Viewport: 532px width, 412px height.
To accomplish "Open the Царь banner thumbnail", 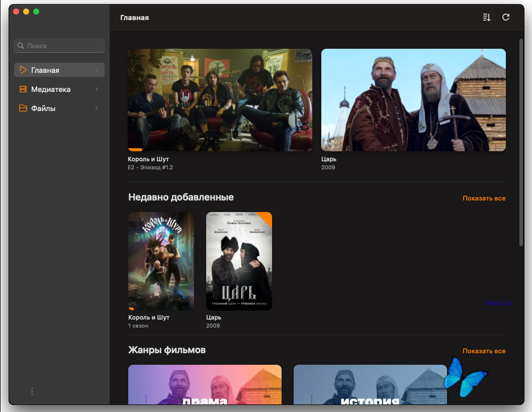I will [414, 99].
